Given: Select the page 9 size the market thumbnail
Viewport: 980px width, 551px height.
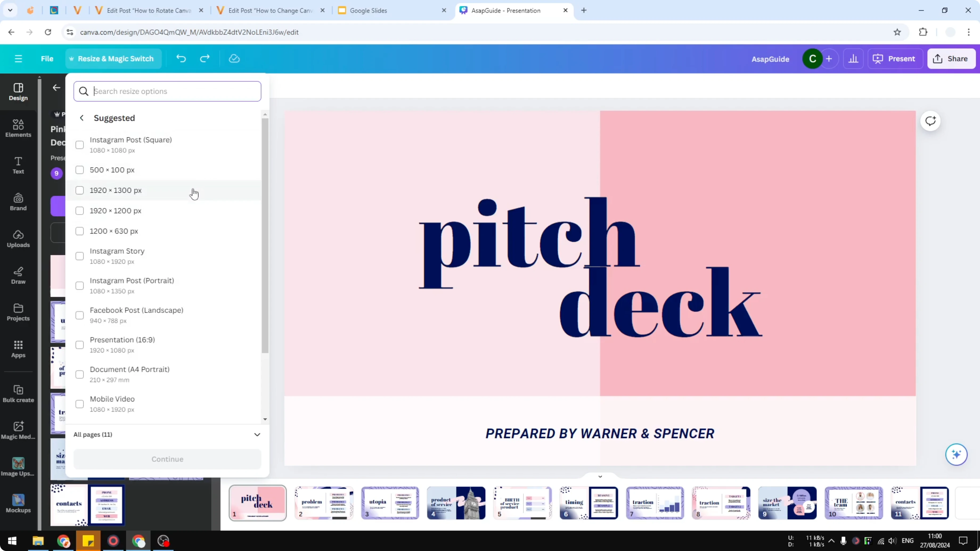Looking at the screenshot, I should [x=787, y=503].
